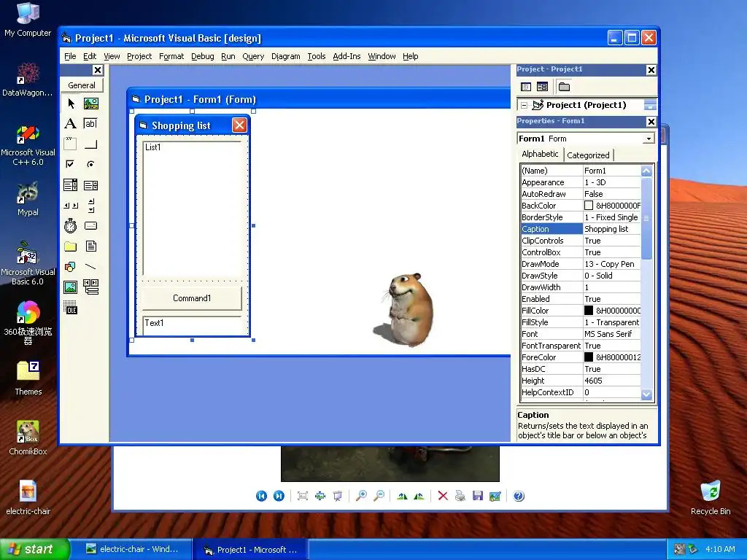Zoom out with the picture viewer magnifier
The image size is (747, 560).
click(379, 496)
